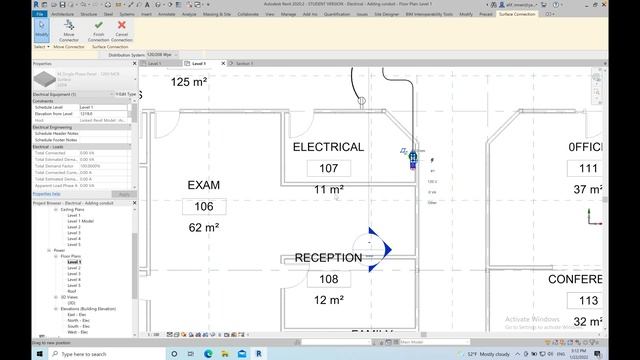Collapse the Ceiling Plans tree node
This screenshot has width=640, height=360.
pyautogui.click(x=56, y=209)
